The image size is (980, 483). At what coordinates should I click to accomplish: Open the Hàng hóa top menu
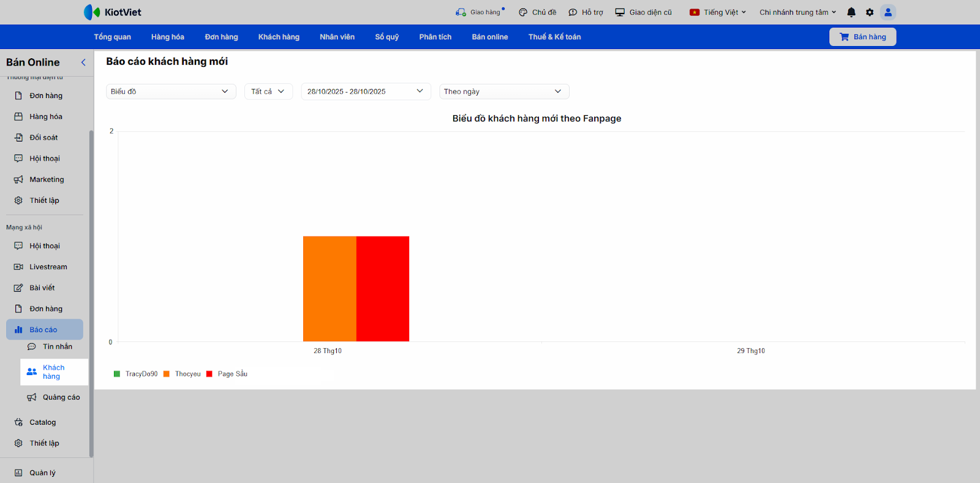click(x=168, y=37)
